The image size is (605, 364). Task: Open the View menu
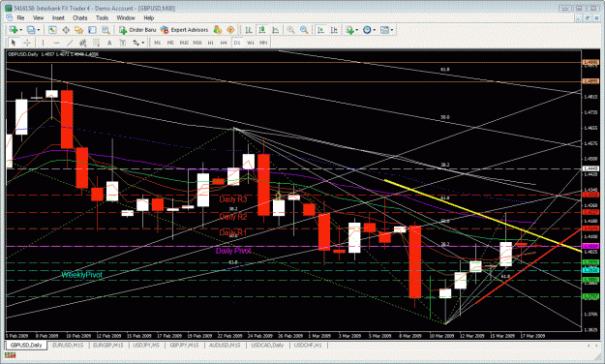pyautogui.click(x=38, y=17)
